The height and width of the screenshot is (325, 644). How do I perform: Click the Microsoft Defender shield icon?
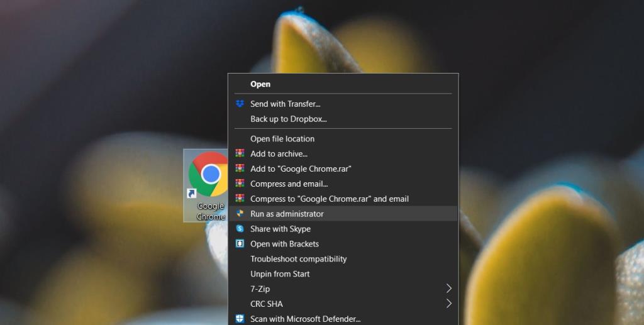click(240, 319)
